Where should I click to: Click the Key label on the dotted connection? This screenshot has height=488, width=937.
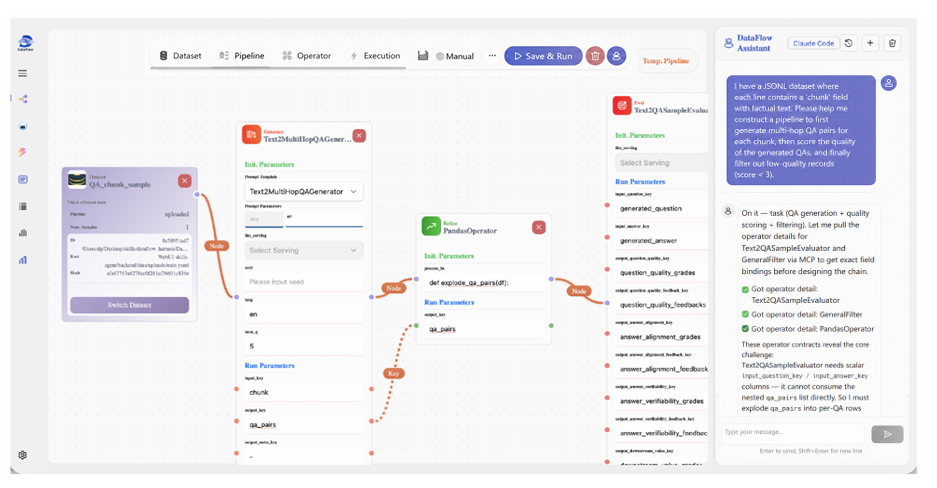(393, 373)
